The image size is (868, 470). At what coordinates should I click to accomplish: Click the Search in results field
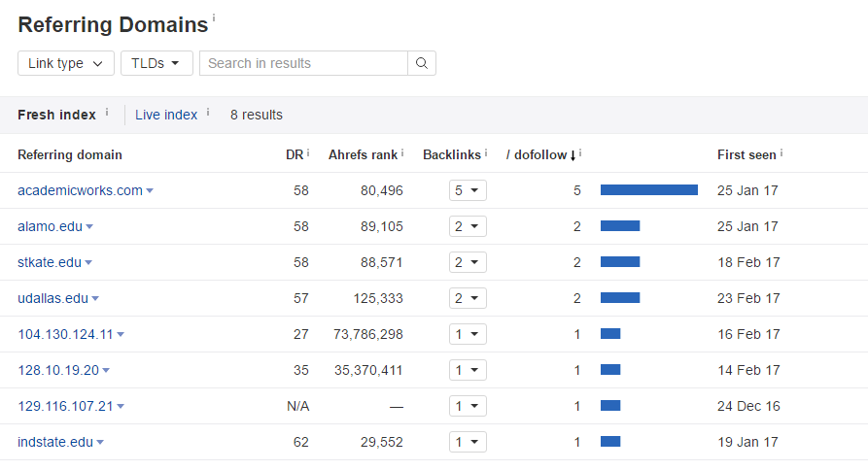(303, 63)
